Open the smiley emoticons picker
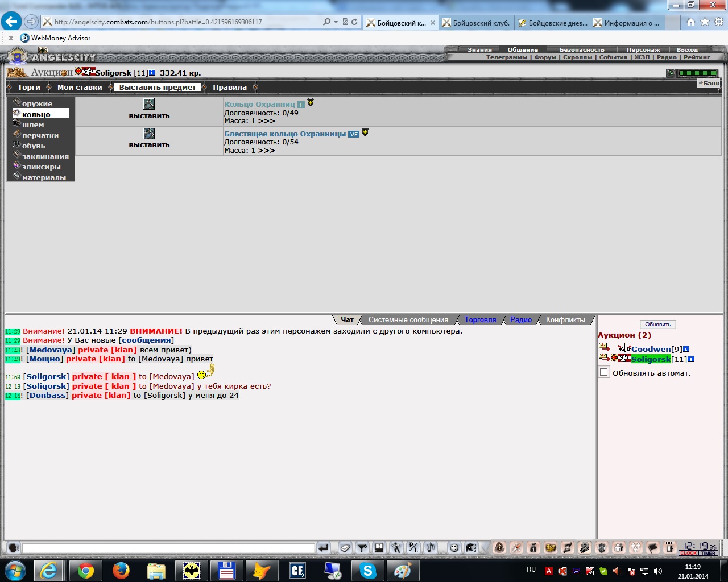 454,548
